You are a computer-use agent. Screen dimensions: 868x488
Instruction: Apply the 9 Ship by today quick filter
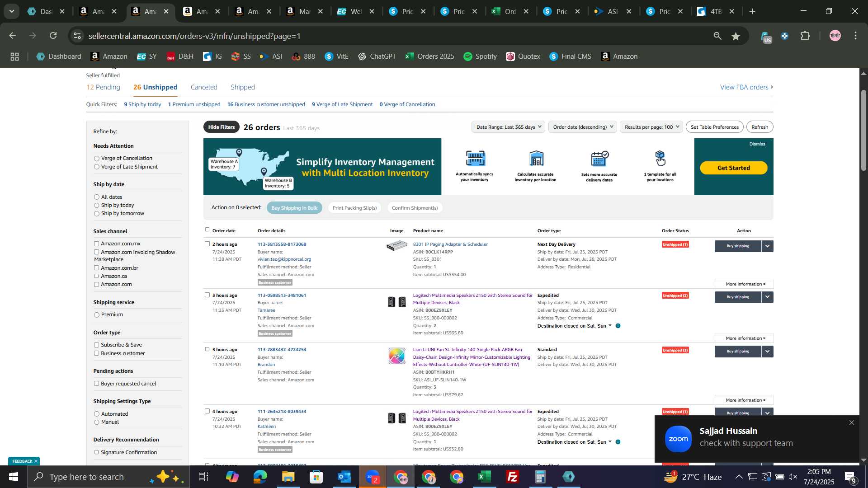point(142,104)
